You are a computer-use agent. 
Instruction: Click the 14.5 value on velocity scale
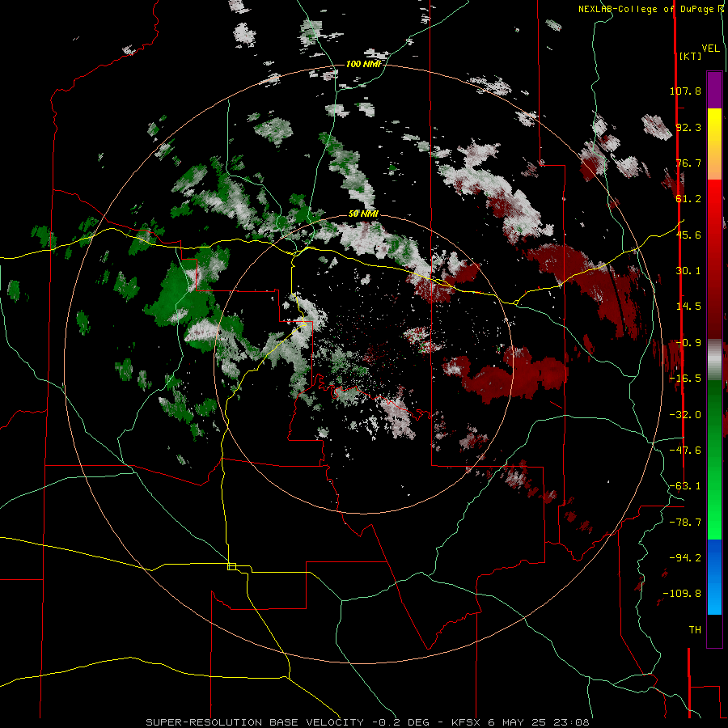[x=688, y=307]
